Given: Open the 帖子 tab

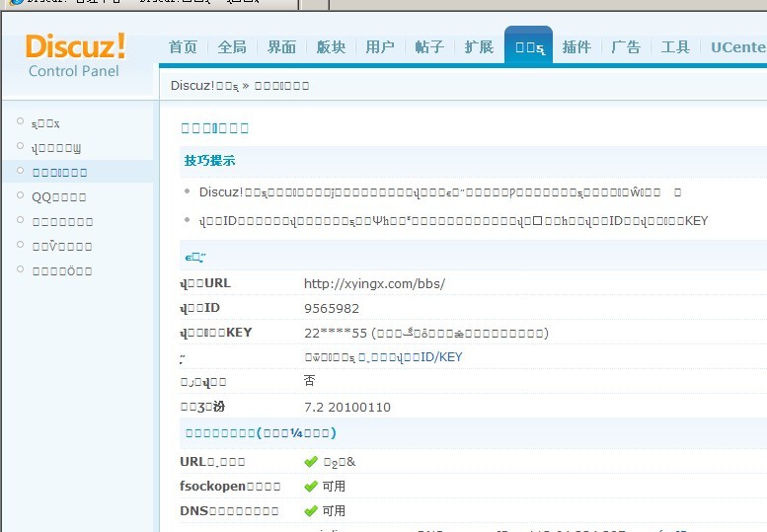Looking at the screenshot, I should 429,47.
